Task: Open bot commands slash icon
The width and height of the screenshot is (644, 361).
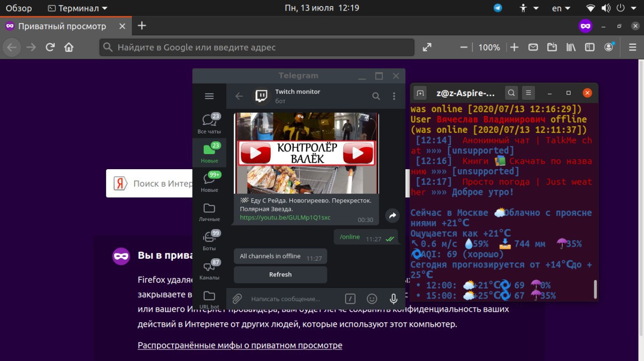Action: pyautogui.click(x=350, y=299)
